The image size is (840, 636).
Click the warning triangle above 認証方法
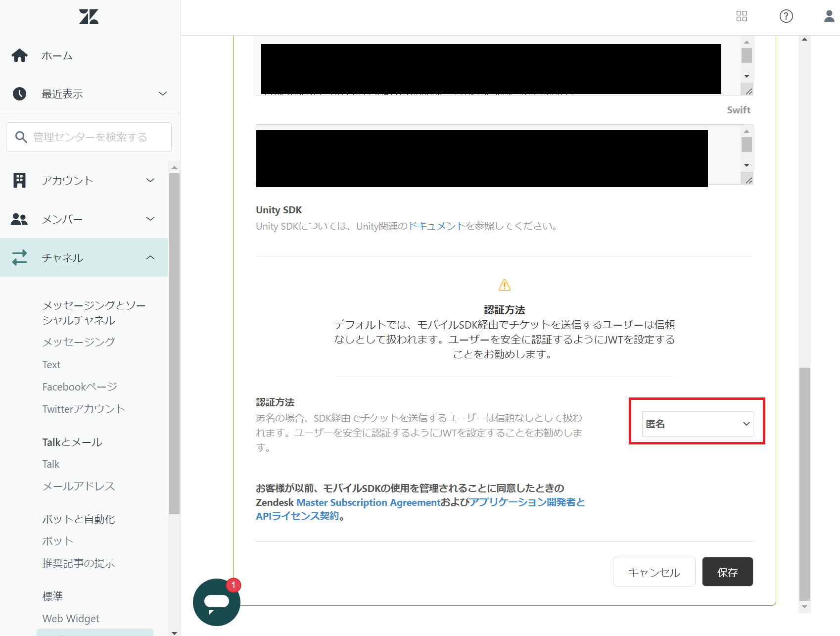click(x=504, y=285)
